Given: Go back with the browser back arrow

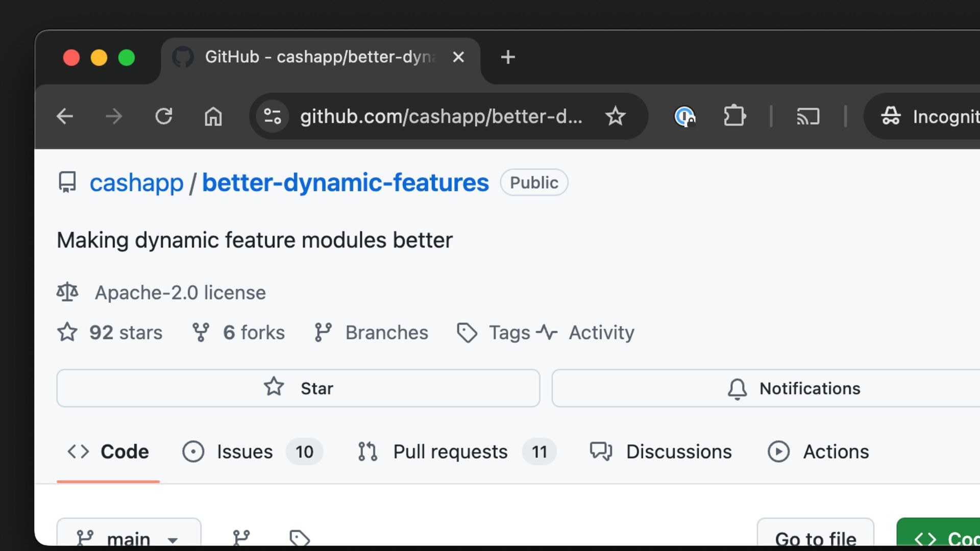Looking at the screenshot, I should tap(65, 116).
